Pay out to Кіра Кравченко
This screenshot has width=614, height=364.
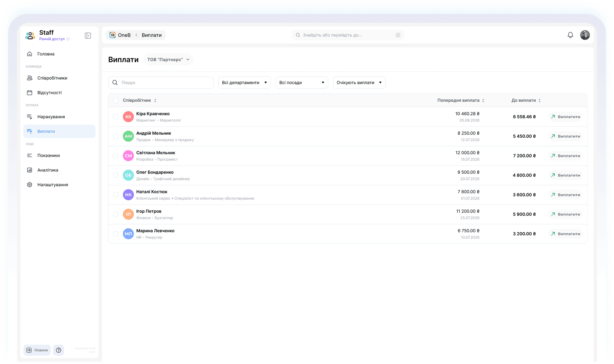click(565, 117)
